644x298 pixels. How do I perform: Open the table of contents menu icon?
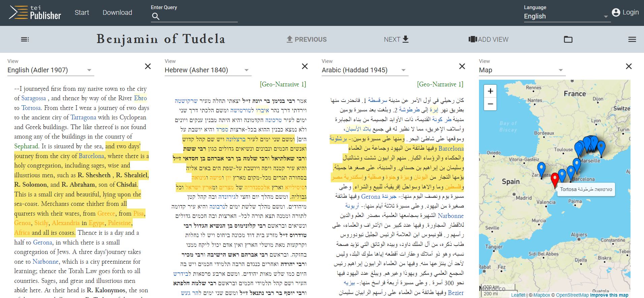25,39
